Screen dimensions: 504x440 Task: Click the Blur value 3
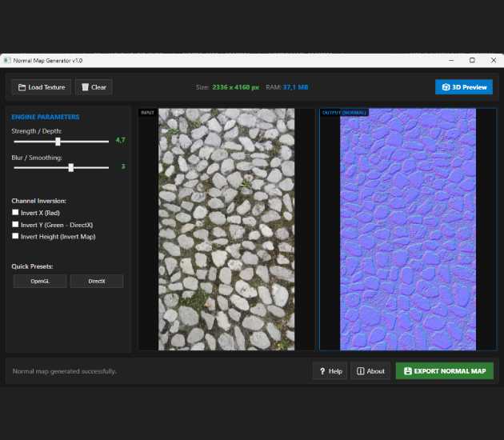[x=123, y=166]
